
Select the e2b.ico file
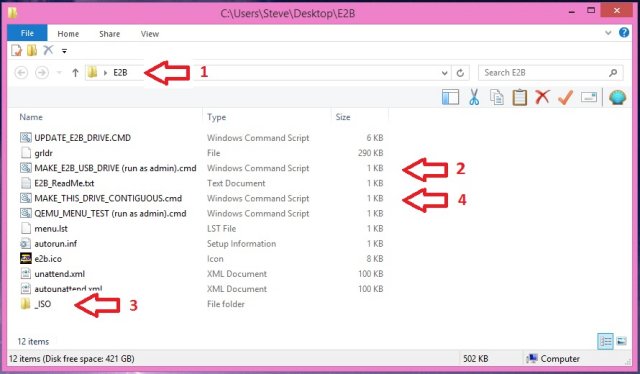tap(48, 259)
